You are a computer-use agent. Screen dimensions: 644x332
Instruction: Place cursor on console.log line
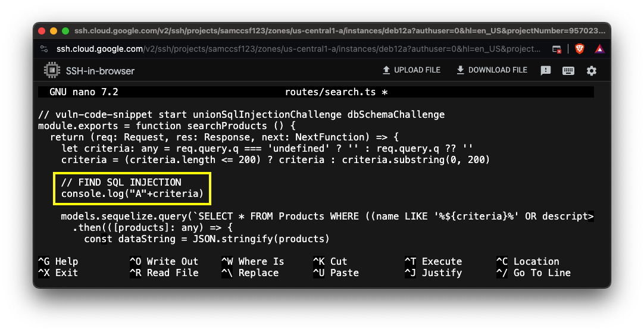[x=132, y=193]
